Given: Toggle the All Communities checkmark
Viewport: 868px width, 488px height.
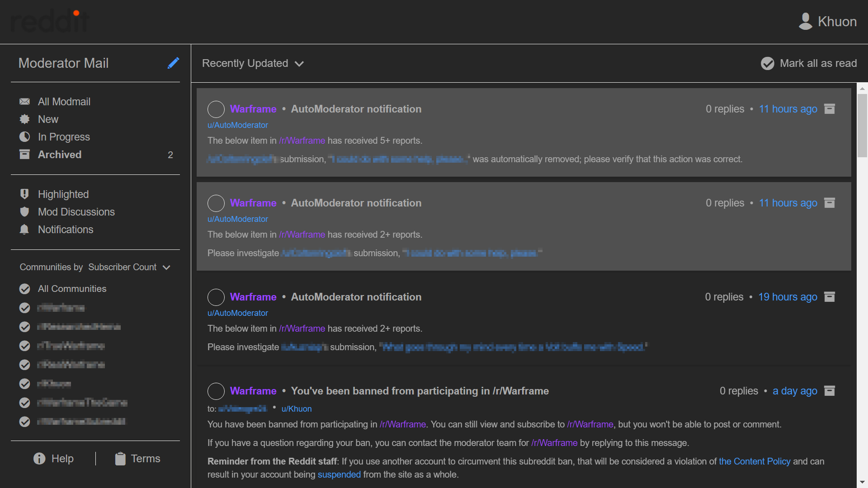Looking at the screenshot, I should (x=25, y=289).
